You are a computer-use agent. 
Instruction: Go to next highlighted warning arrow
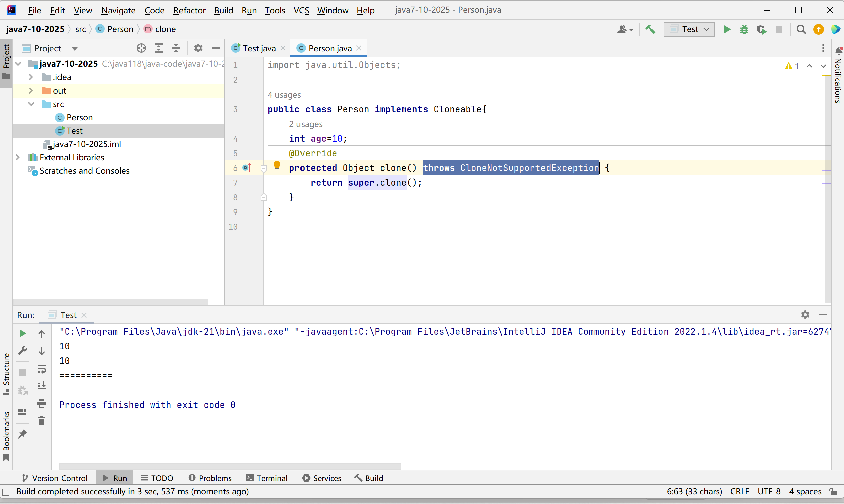coord(823,66)
